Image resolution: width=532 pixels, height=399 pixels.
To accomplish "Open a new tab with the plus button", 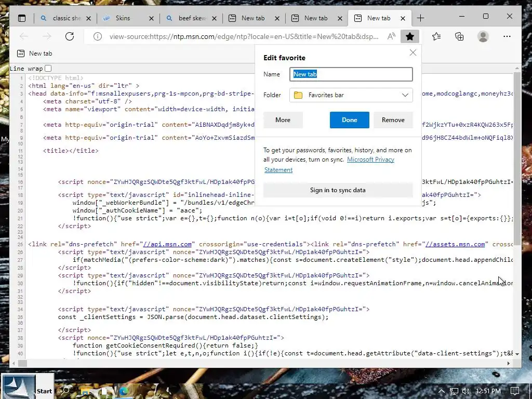I will (x=420, y=18).
